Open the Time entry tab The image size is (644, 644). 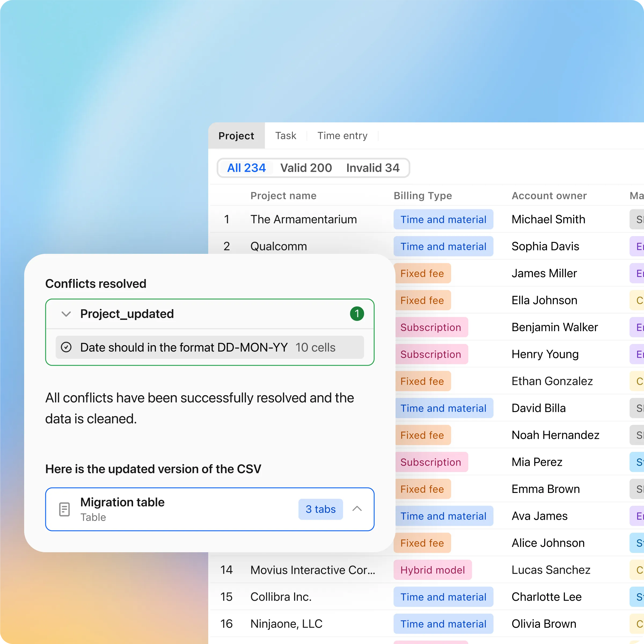[342, 136]
